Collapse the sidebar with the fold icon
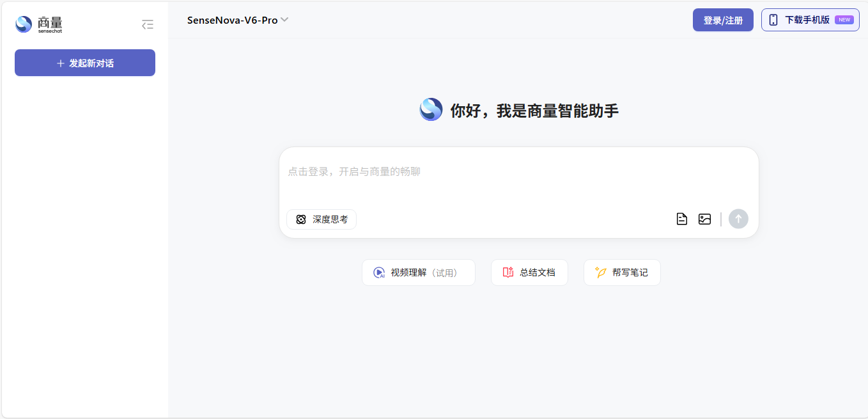This screenshot has width=868, height=419. coord(148,25)
